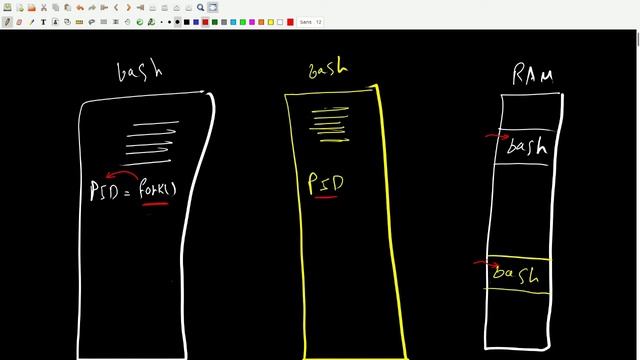Image resolution: width=640 pixels, height=360 pixels.
Task: Go to the next page
Action: click(128, 7)
